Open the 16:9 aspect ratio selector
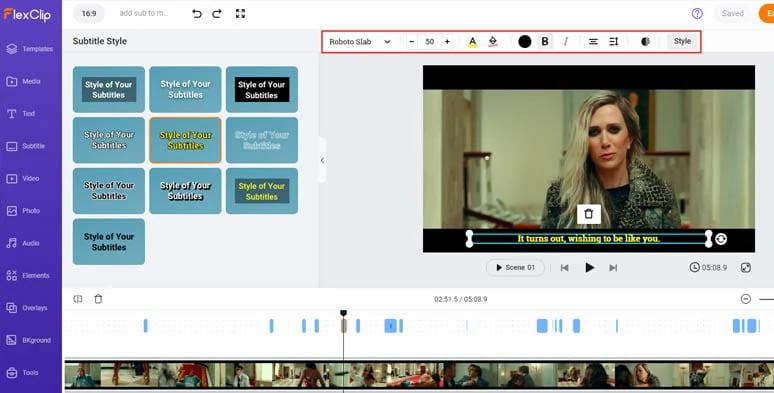The height and width of the screenshot is (393, 774). 89,14
